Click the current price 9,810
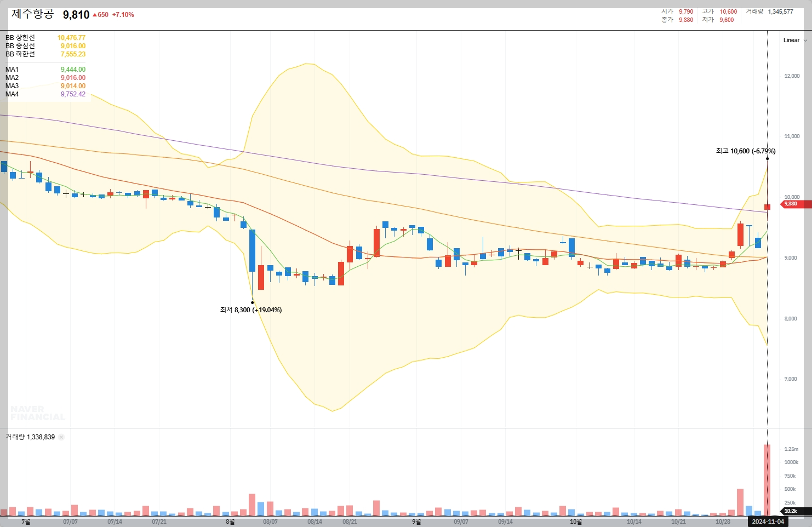812x527 pixels. click(76, 15)
